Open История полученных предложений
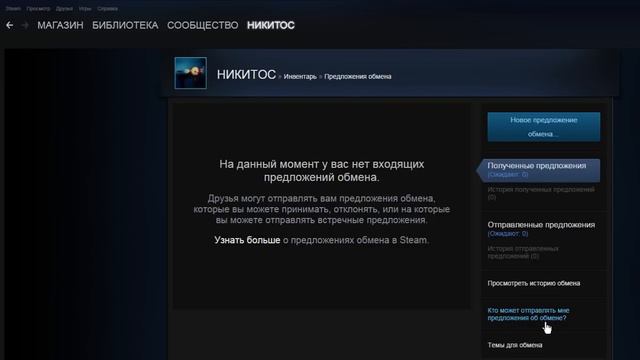Image resolution: width=640 pixels, height=360 pixels. [541, 193]
